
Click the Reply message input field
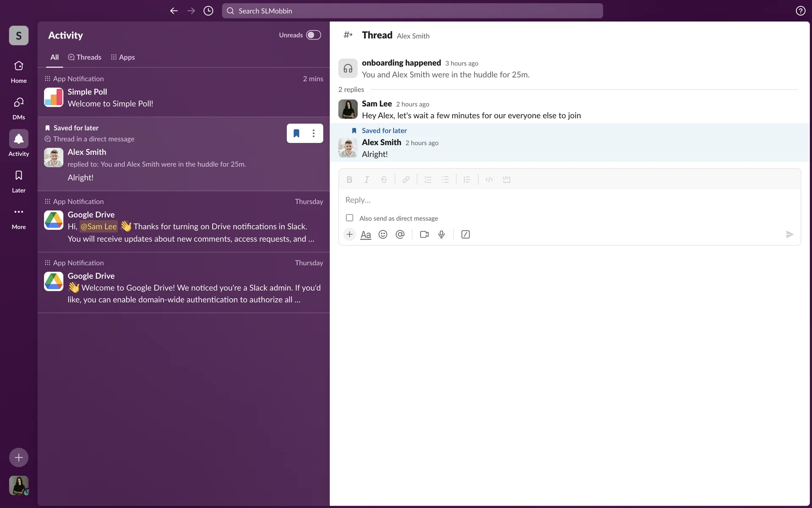pos(567,200)
